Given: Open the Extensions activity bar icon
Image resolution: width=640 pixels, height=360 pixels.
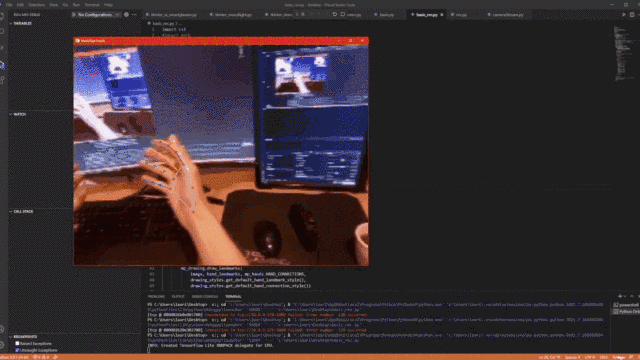Looking at the screenshot, I should pyautogui.click(x=2, y=80).
